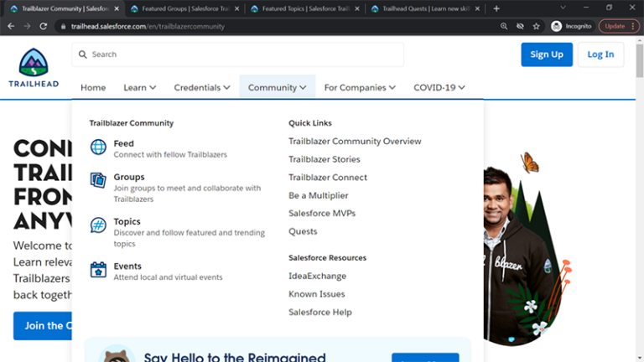Click the third-party cookies eye icon
Screen dimensions: 644x362
(520, 26)
